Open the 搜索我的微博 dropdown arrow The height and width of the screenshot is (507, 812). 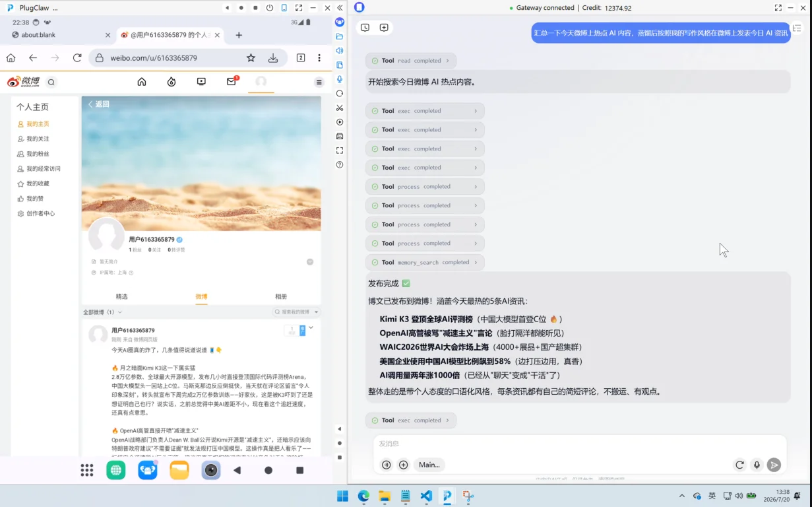[317, 312]
